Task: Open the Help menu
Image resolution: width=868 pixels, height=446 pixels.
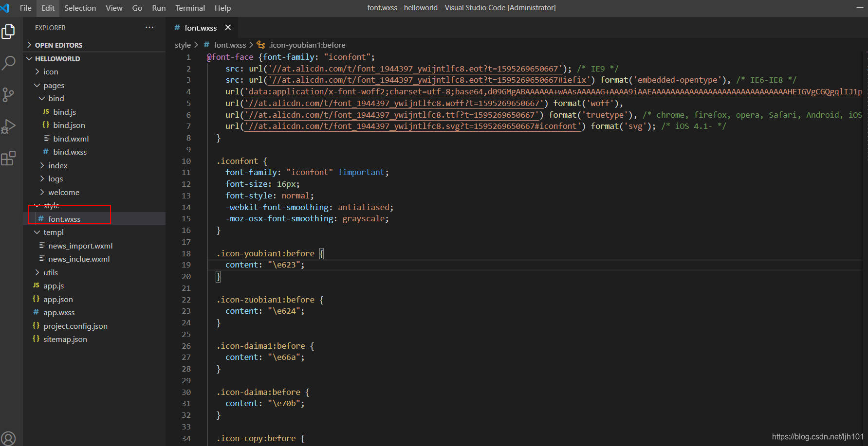Action: point(222,8)
